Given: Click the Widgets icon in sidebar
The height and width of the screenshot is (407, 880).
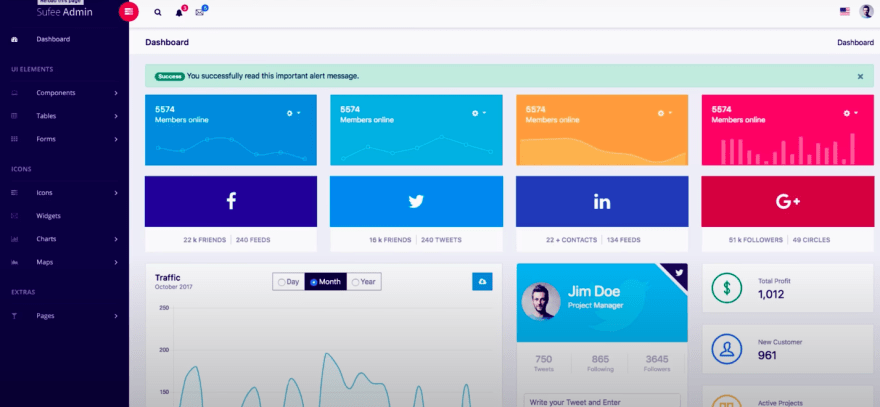Looking at the screenshot, I should 15,216.
